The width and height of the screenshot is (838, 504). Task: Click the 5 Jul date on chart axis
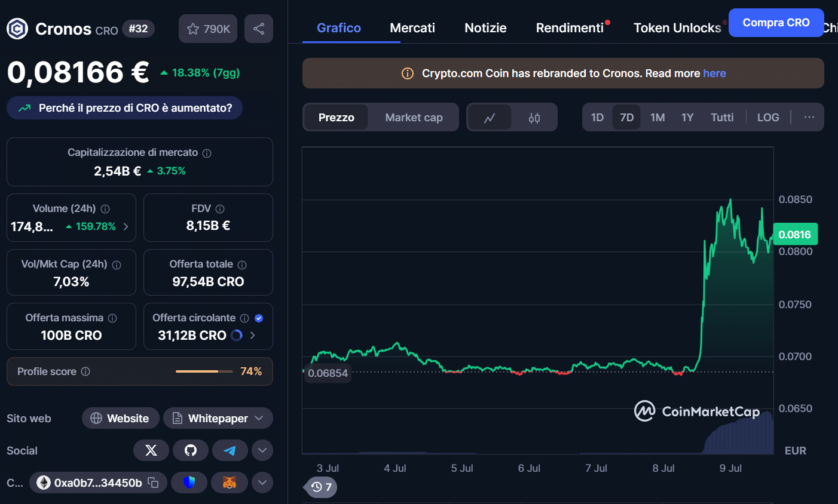pos(462,468)
